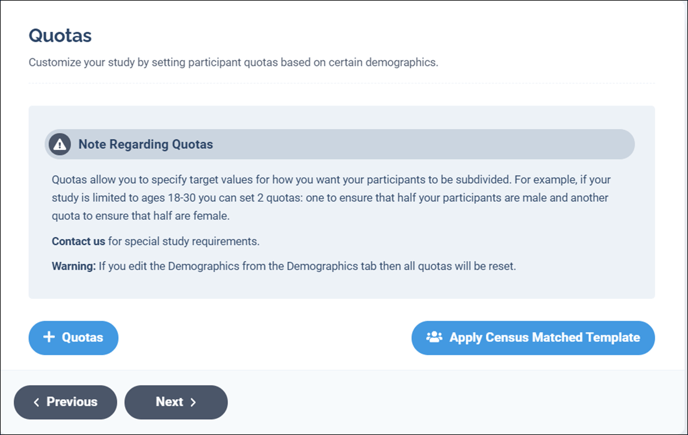Click the Quotas page heading
This screenshot has width=688, height=435.
(x=60, y=36)
